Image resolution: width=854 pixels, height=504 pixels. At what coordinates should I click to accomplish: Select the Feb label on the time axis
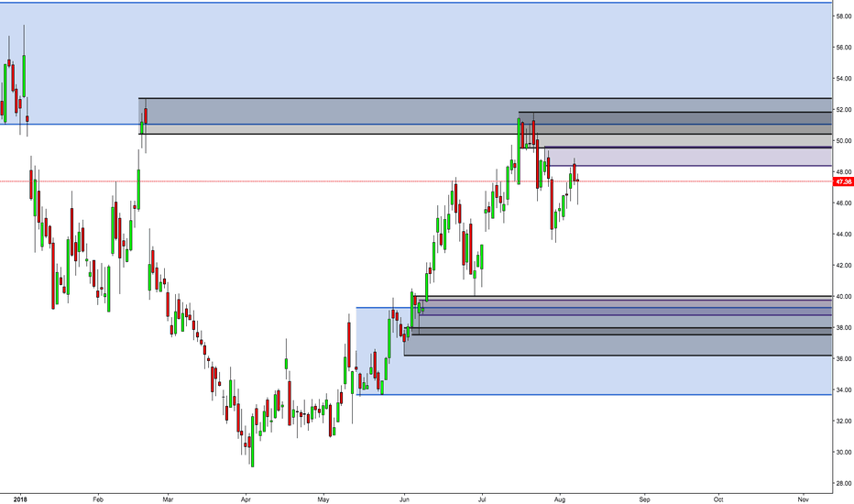click(x=98, y=499)
